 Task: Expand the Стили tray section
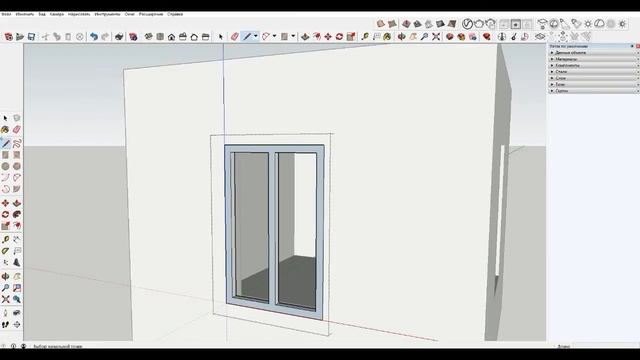[x=594, y=72]
